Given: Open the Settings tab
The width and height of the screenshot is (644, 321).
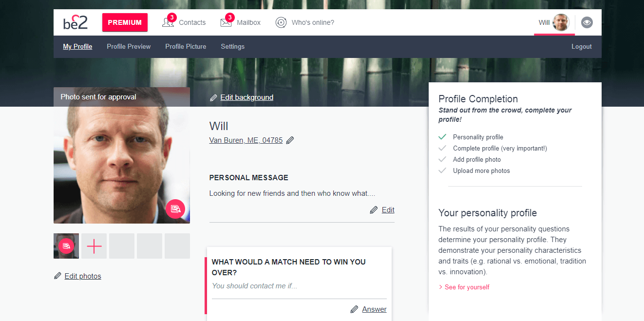Looking at the screenshot, I should [x=233, y=47].
